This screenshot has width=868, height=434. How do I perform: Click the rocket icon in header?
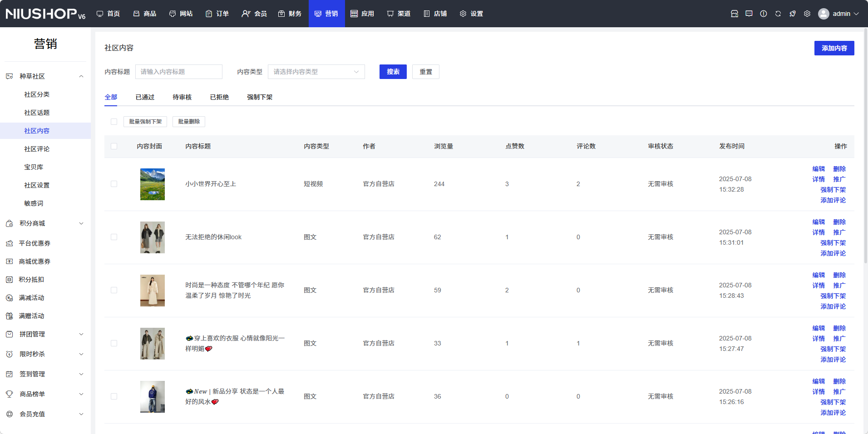(x=792, y=14)
